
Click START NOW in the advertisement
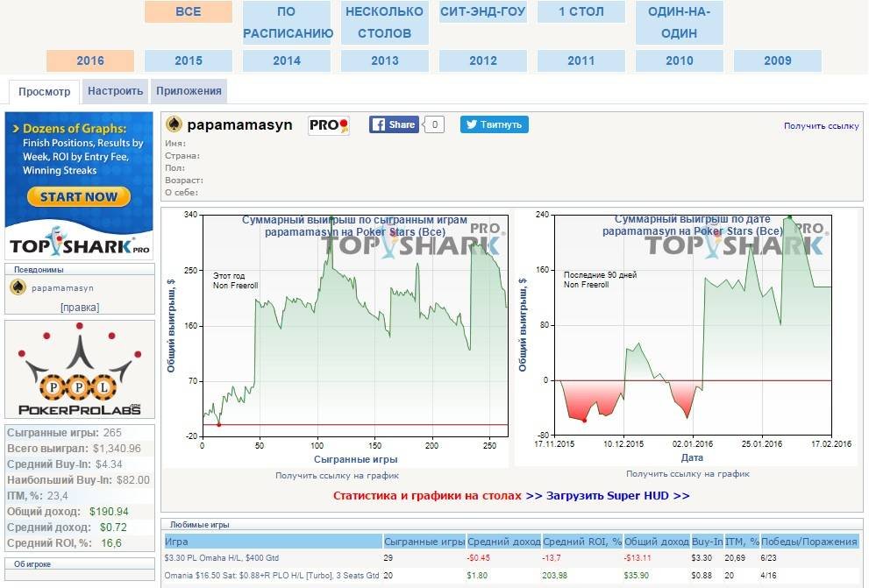[x=78, y=197]
